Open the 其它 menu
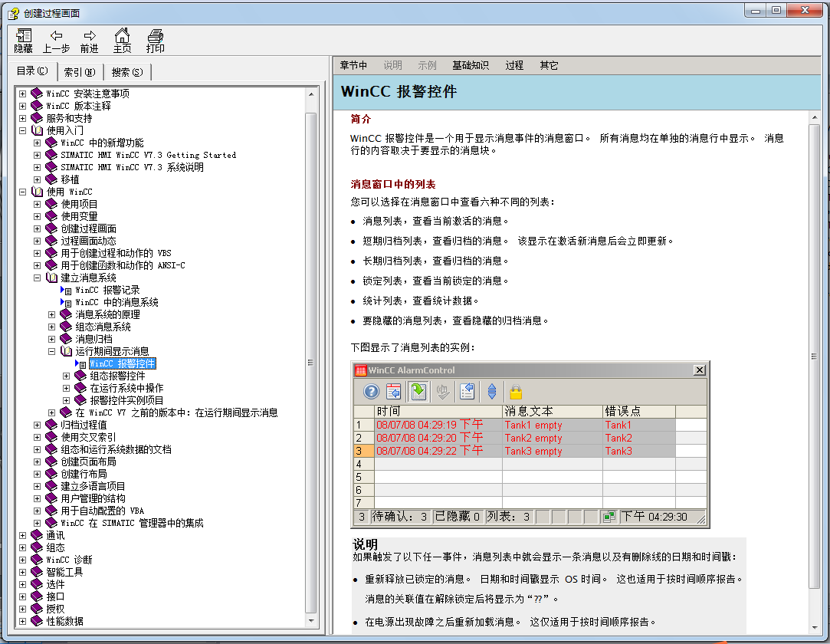Screen dimensions: 830x644 coord(549,65)
